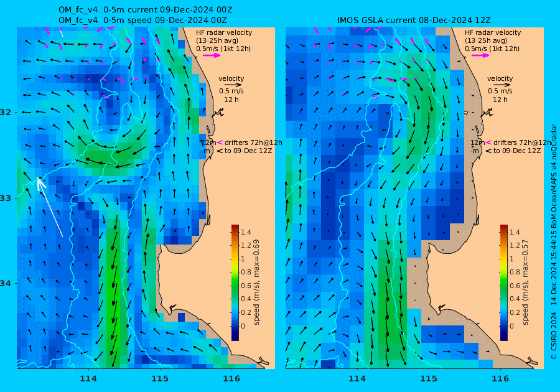
Task: Click the vertical CSIRO 2024 BoM OceanMAPS credit text
Action: click(x=554, y=241)
